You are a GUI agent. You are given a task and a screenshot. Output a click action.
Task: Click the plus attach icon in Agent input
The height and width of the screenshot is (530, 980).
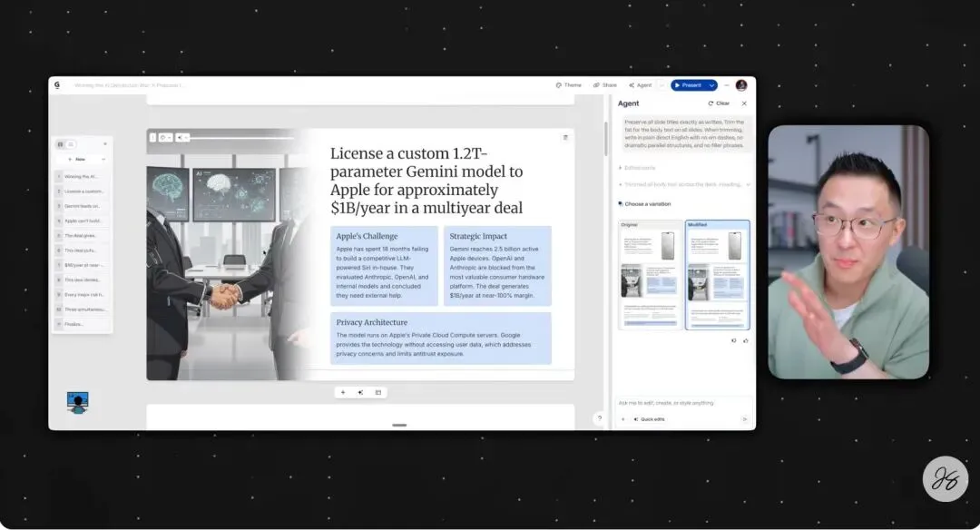point(622,419)
